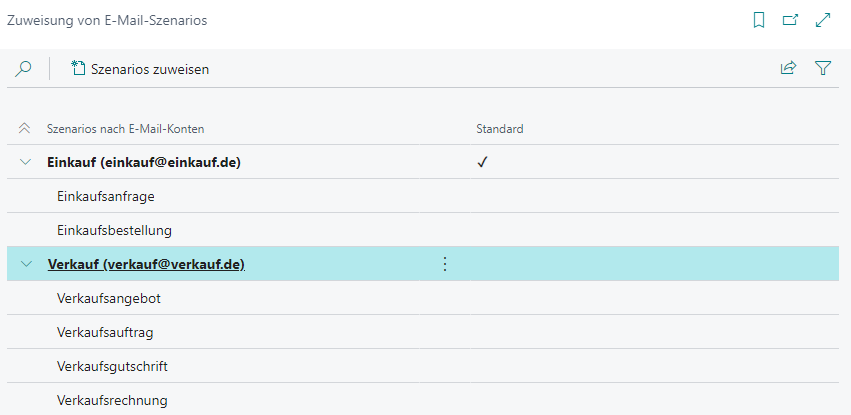Click the search magnifier icon
The image size is (851, 415).
[x=23, y=69]
